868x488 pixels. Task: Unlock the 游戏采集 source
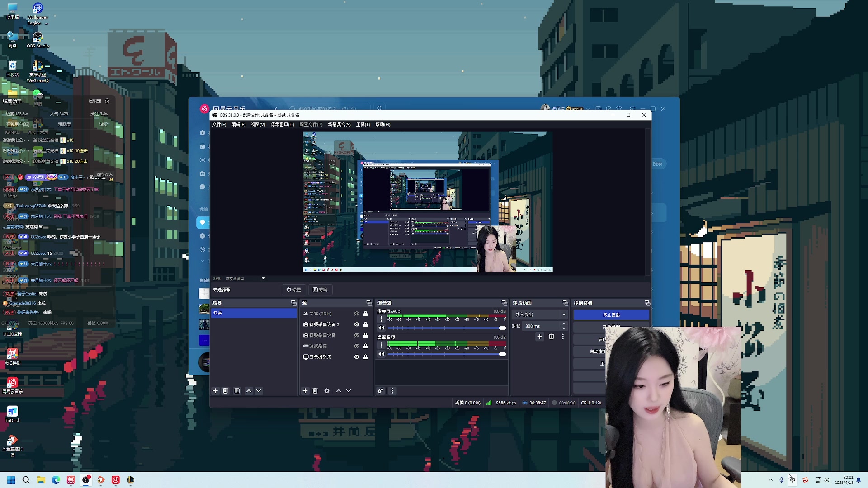click(366, 346)
